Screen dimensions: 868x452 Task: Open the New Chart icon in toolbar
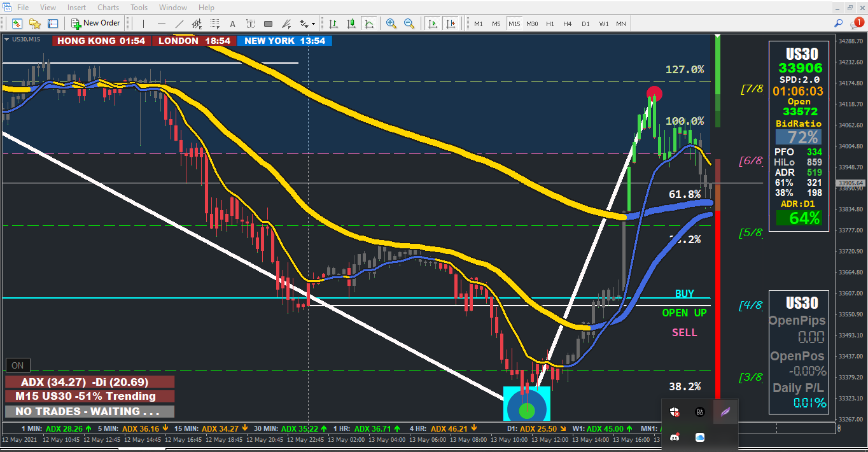click(17, 24)
